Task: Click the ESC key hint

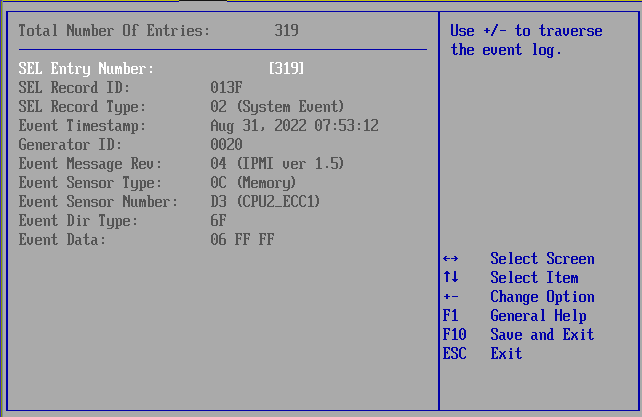Action: [454, 354]
